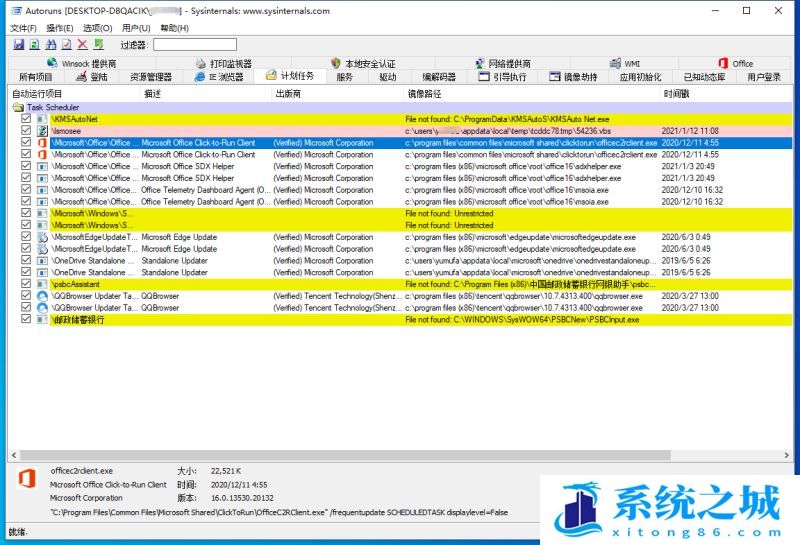Open the 文件(F) menu
The height and width of the screenshot is (545, 800).
pos(23,28)
